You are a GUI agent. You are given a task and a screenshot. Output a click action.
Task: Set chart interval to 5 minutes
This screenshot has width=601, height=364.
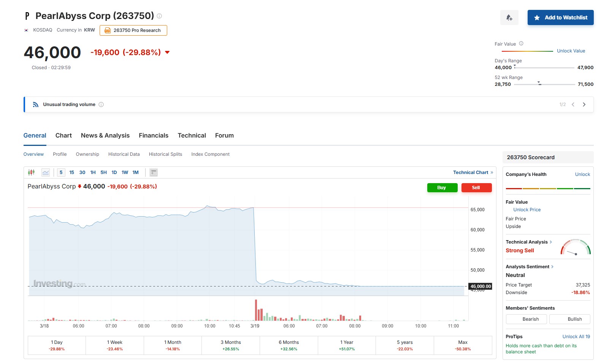61,173
